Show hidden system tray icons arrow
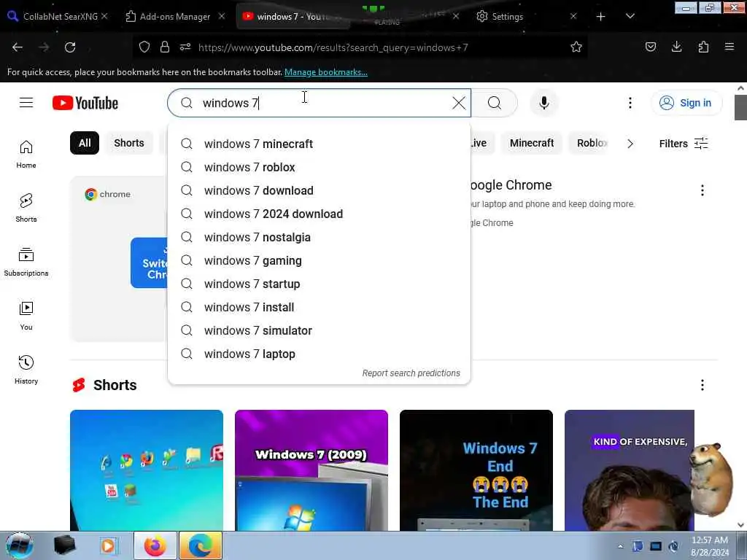The image size is (747, 560). [620, 546]
